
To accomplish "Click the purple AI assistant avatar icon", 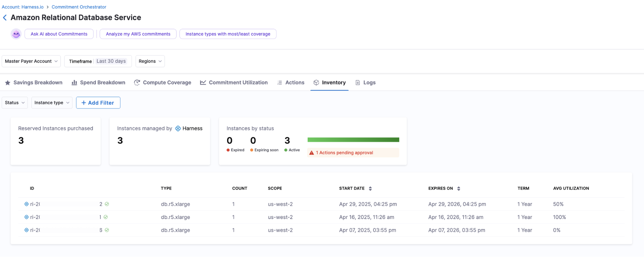I will [x=16, y=34].
